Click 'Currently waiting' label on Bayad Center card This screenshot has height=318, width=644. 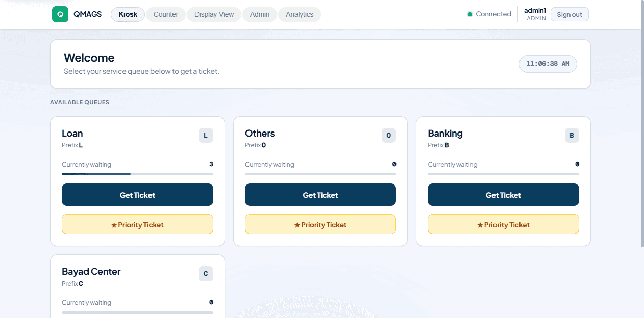pos(86,302)
